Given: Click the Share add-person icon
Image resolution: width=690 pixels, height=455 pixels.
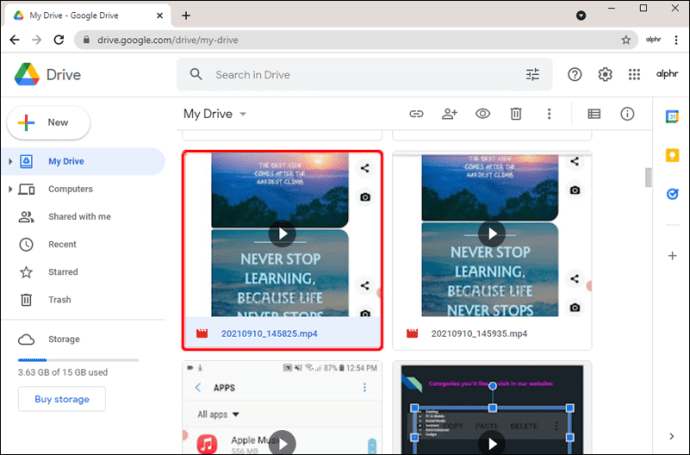Looking at the screenshot, I should point(449,114).
